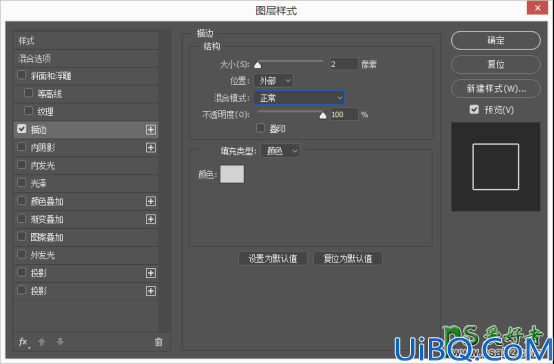This screenshot has width=554, height=364.
Task: Open the 填充类型 dropdown showing 颜色
Action: point(280,151)
